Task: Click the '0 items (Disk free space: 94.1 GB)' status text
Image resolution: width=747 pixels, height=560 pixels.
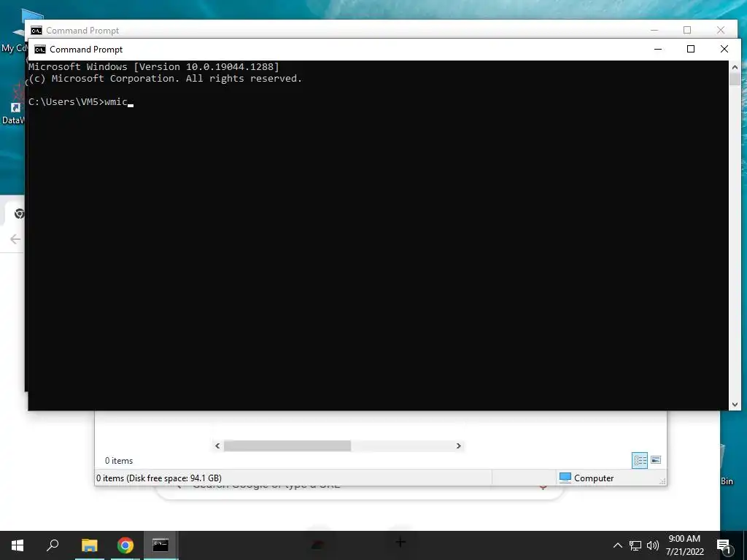Action: pos(159,478)
